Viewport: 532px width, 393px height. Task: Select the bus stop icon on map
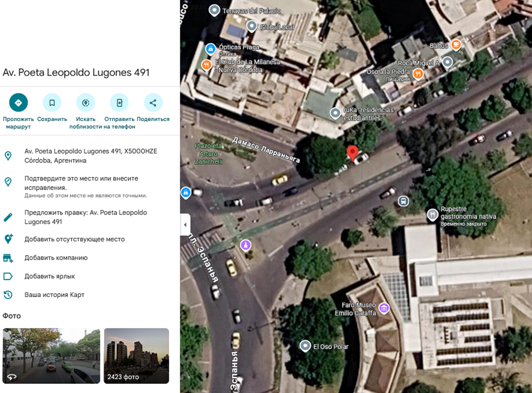pos(403,201)
